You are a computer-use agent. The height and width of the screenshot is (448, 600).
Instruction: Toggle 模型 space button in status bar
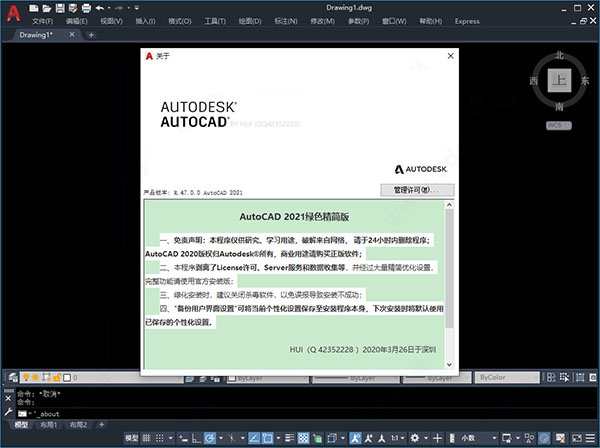pyautogui.click(x=132, y=438)
